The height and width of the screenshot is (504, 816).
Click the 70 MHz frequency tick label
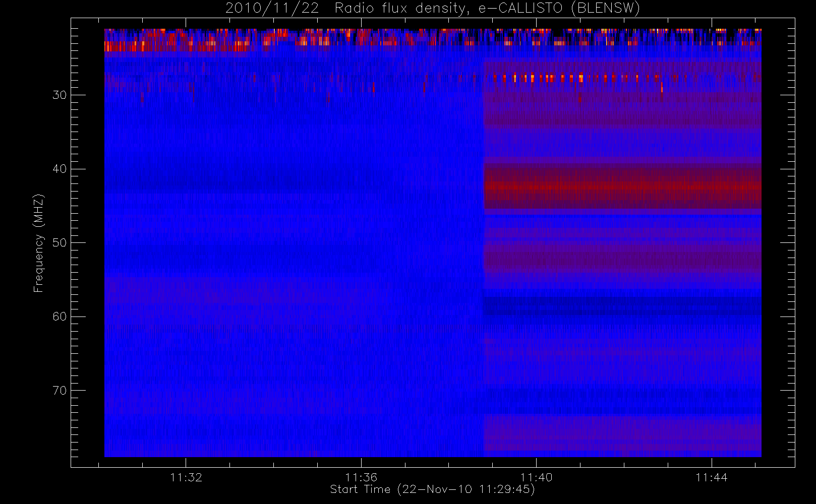pos(60,391)
